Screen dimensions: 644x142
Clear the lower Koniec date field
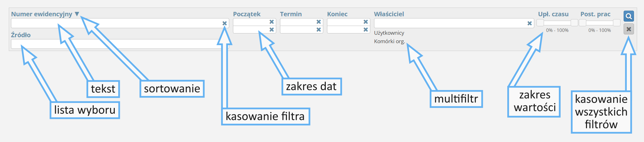(366, 29)
